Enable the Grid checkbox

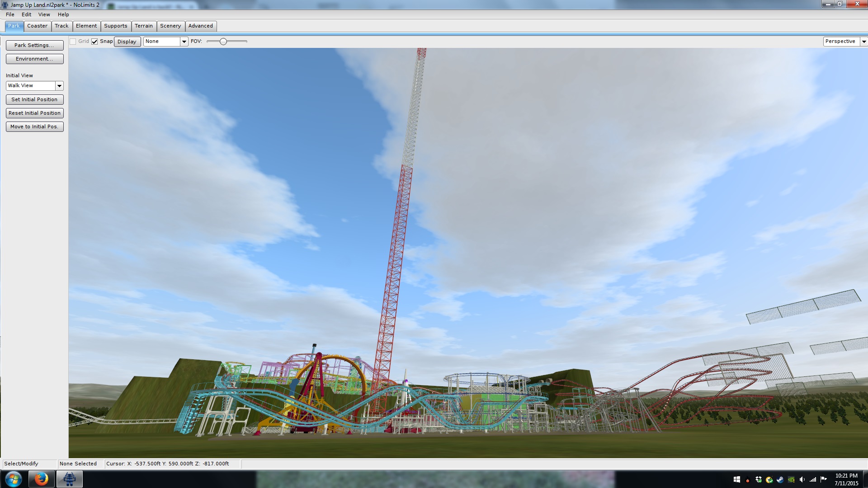point(73,42)
